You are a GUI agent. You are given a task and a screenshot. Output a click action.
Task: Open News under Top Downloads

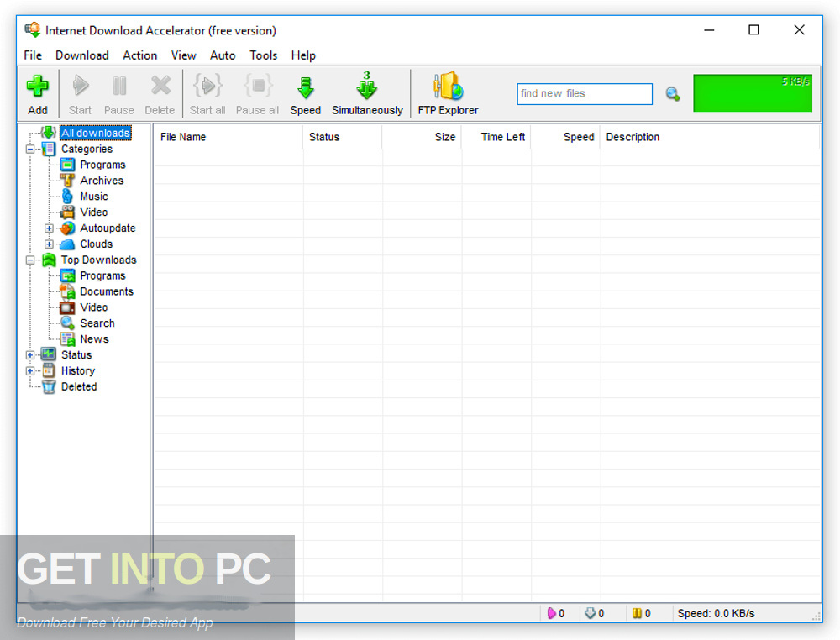click(94, 339)
